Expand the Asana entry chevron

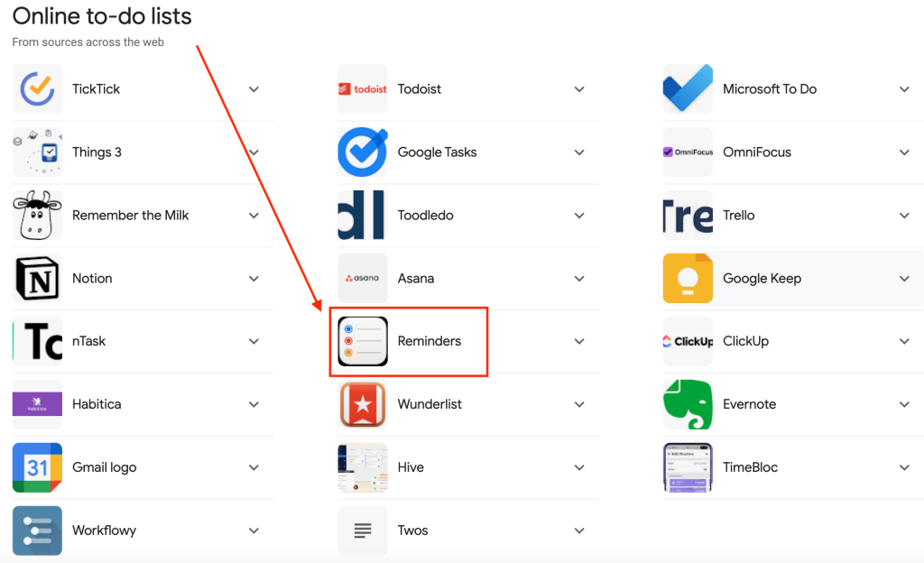(x=579, y=279)
